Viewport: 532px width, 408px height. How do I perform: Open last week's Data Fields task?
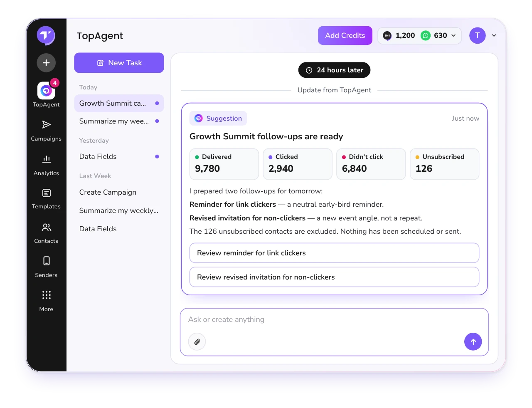tap(119, 229)
